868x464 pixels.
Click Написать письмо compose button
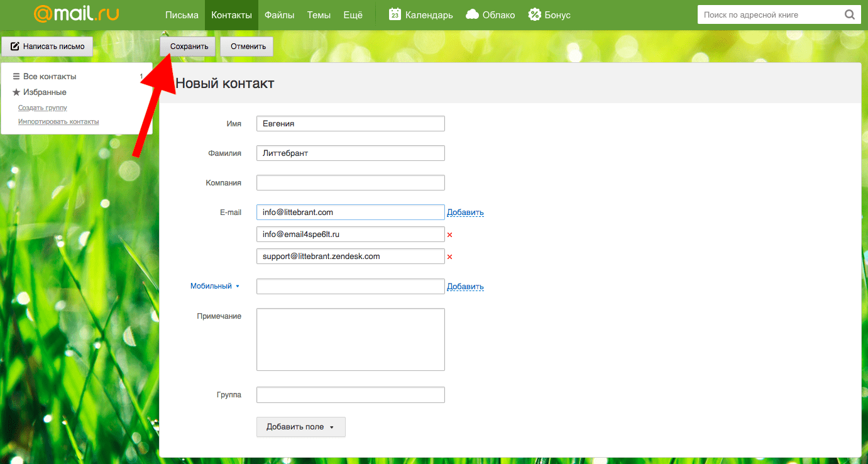47,46
